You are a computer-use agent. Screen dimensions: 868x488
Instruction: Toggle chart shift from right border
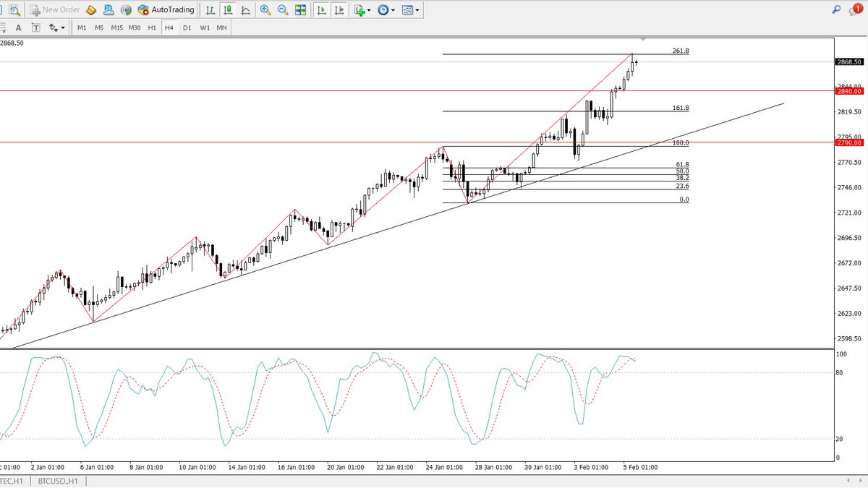click(x=338, y=10)
